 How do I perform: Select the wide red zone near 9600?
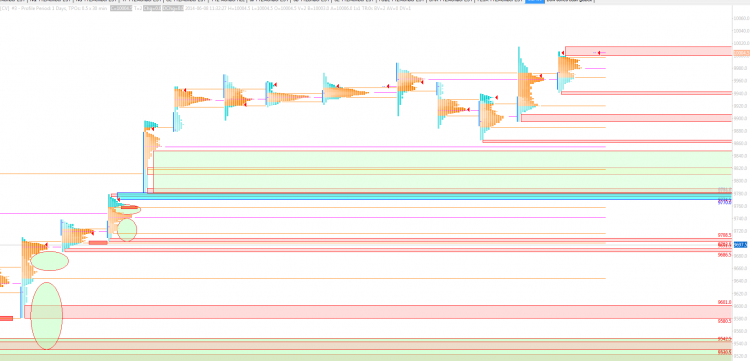[378, 312]
